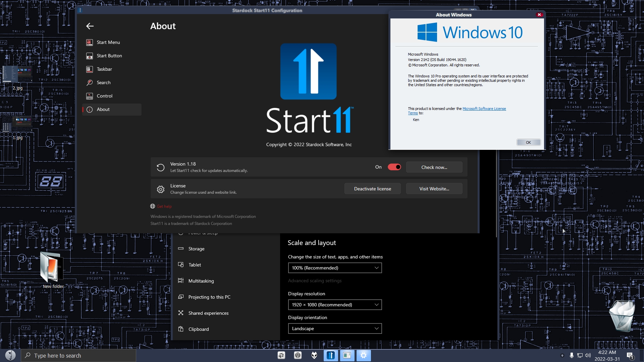Click the Clipboard icon in Settings
The height and width of the screenshot is (362, 644).
pyautogui.click(x=181, y=329)
